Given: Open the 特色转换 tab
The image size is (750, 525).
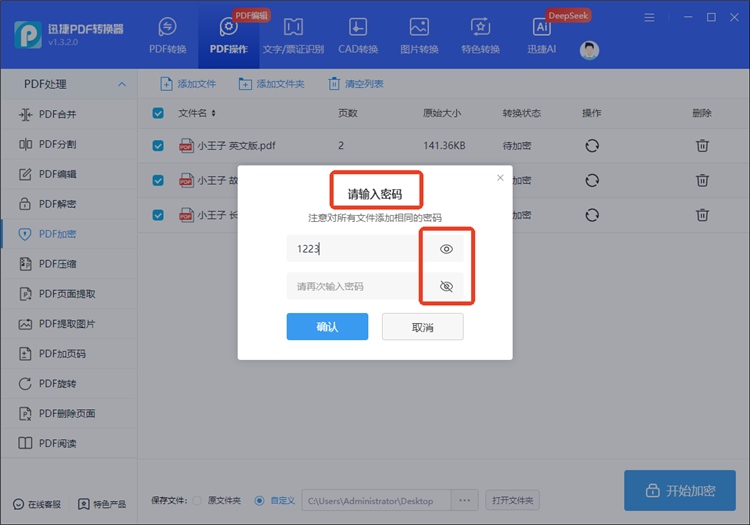Looking at the screenshot, I should point(480,36).
